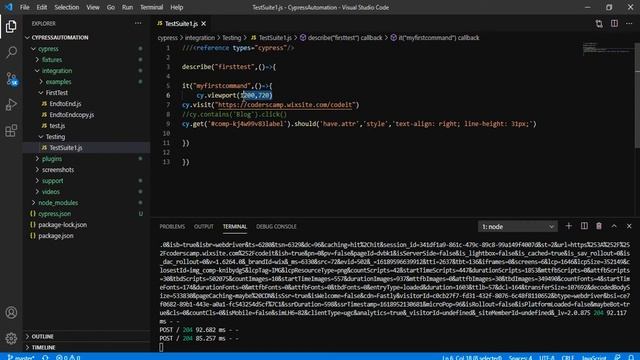Open package-lock.json in explorer

62,225
